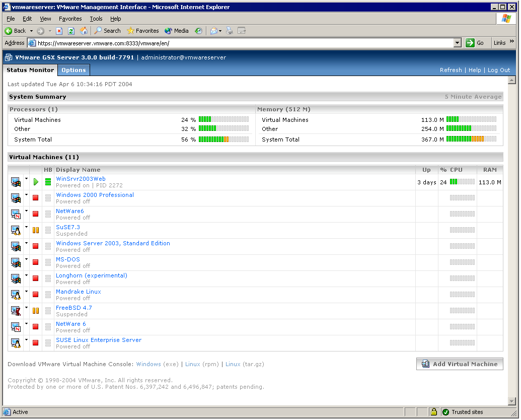The height and width of the screenshot is (420, 521).
Task: Click the green power-on icon for WinSrvr2003Web
Action: (36, 182)
